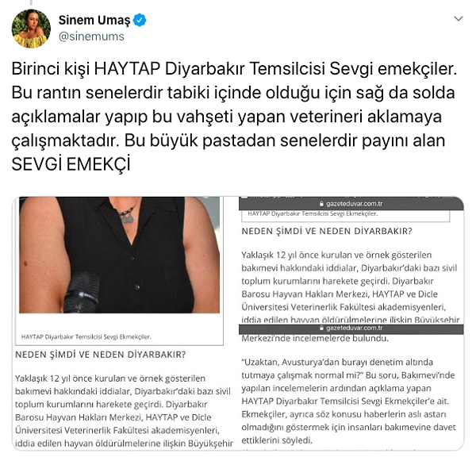Click the "SEVGİ EMEKÇİ" text ending the tweet

tap(71, 163)
